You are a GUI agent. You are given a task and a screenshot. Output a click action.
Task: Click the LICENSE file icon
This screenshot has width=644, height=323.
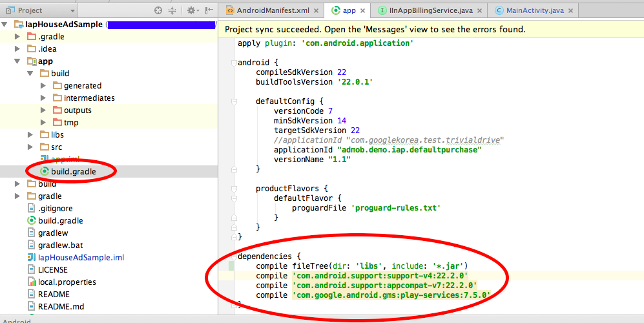(31, 269)
